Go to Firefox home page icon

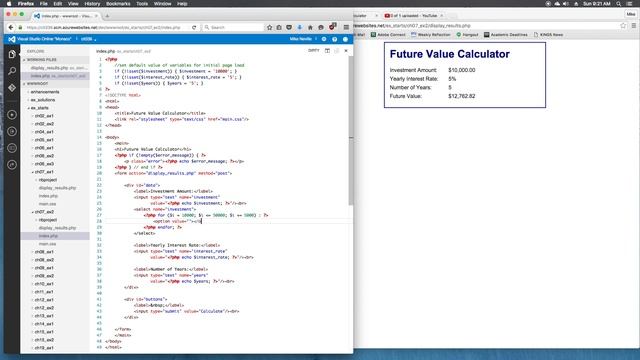pyautogui.click(x=310, y=27)
